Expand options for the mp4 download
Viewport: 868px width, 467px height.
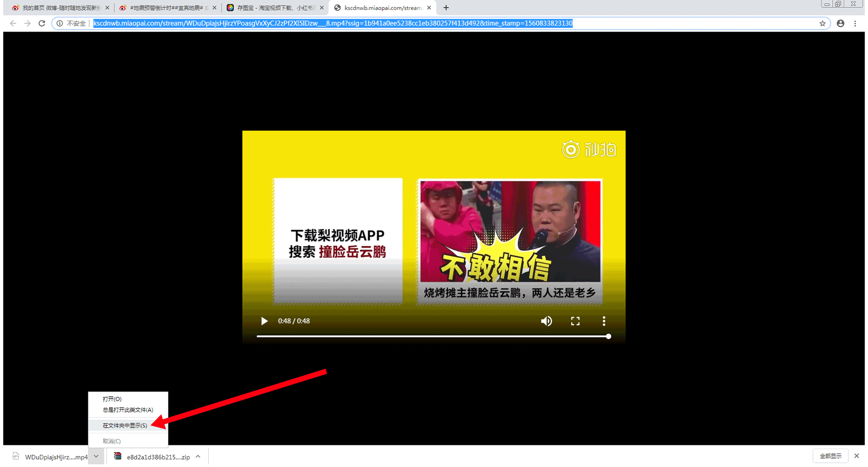pos(96,456)
